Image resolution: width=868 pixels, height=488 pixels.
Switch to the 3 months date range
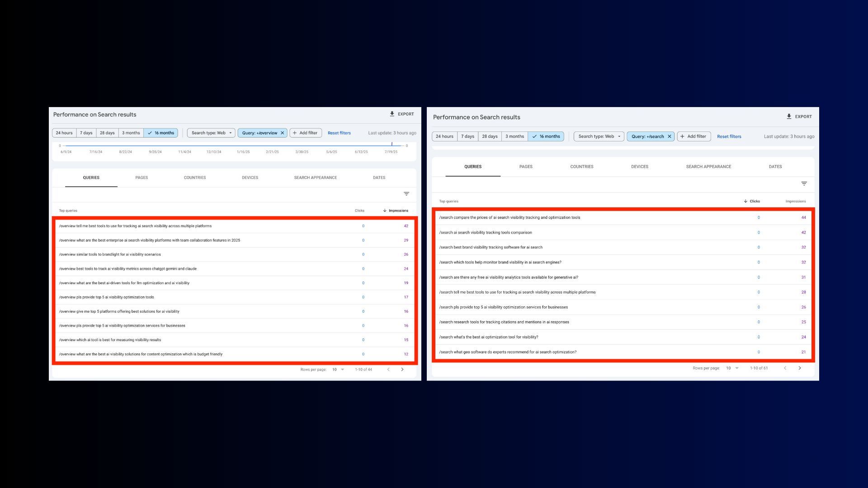tap(131, 132)
